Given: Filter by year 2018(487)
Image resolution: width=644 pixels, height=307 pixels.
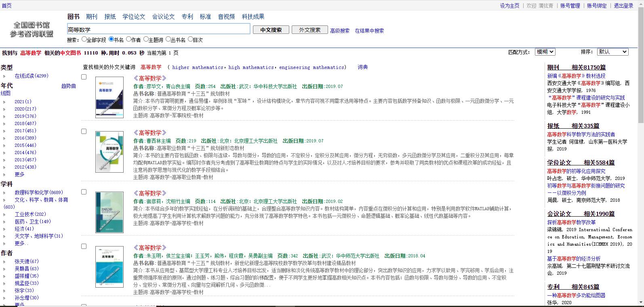Looking at the screenshot, I should point(25,123).
